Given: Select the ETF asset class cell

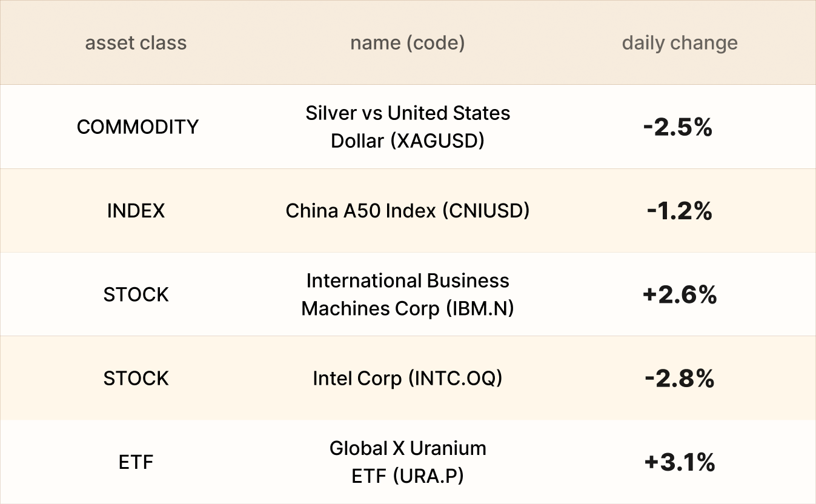Looking at the screenshot, I should click(x=136, y=462).
